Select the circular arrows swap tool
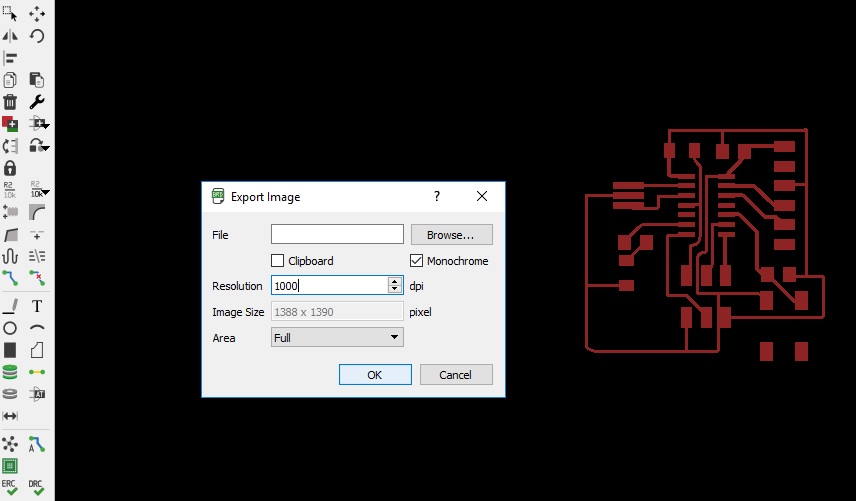 point(10,146)
